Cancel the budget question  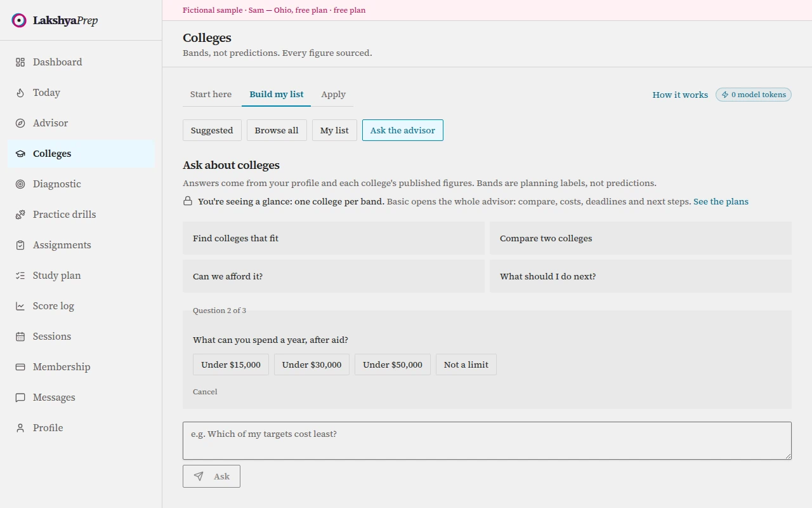click(205, 392)
